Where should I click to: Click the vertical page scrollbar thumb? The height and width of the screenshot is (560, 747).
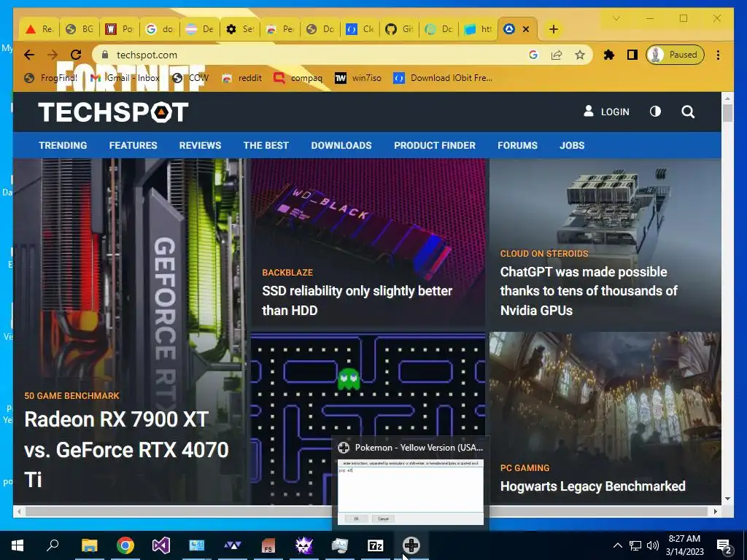(x=727, y=113)
